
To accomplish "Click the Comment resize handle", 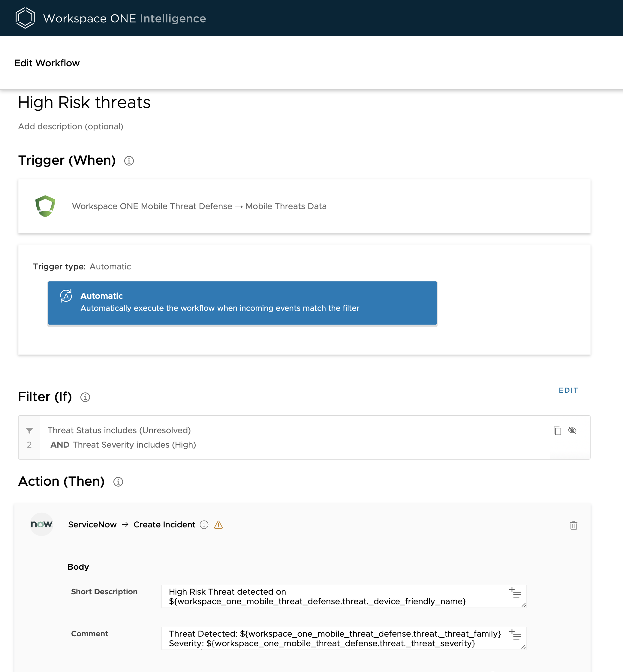I will [x=523, y=646].
